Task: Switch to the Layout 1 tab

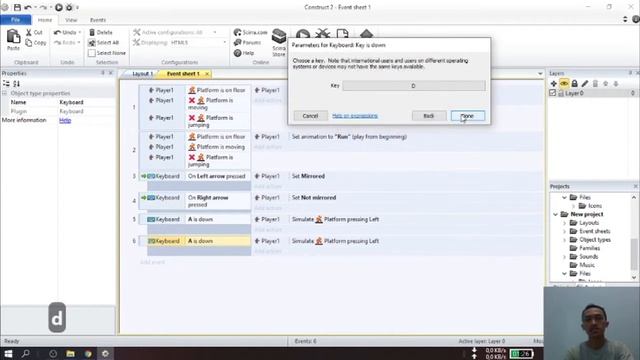Action: (142, 74)
